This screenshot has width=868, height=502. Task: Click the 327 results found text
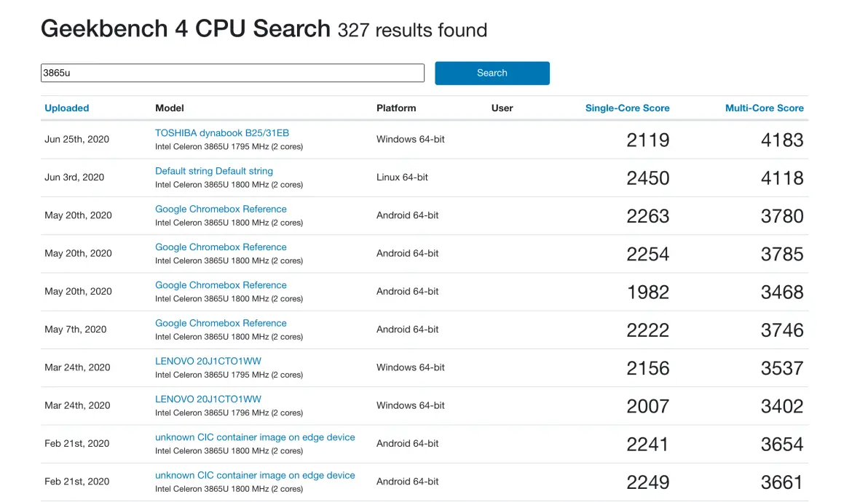412,30
